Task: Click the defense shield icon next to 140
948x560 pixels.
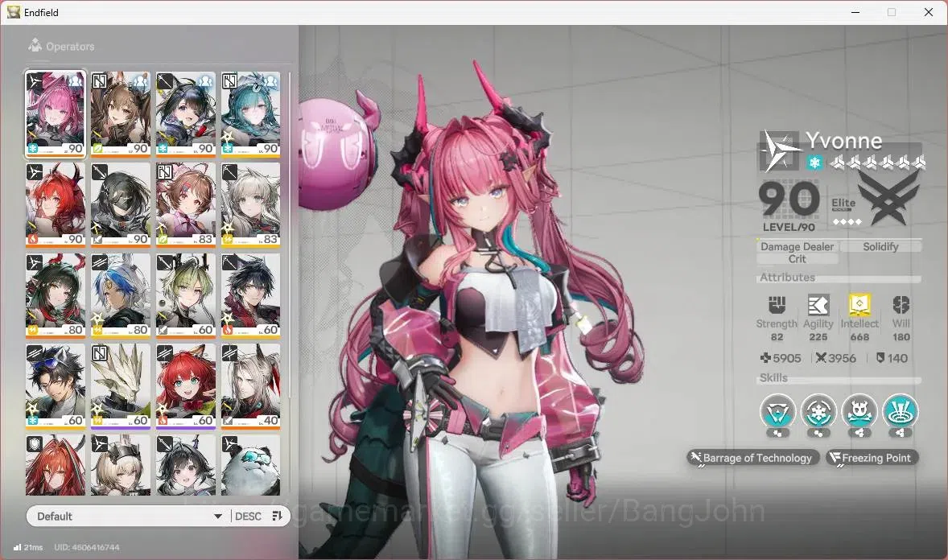Action: (x=880, y=358)
